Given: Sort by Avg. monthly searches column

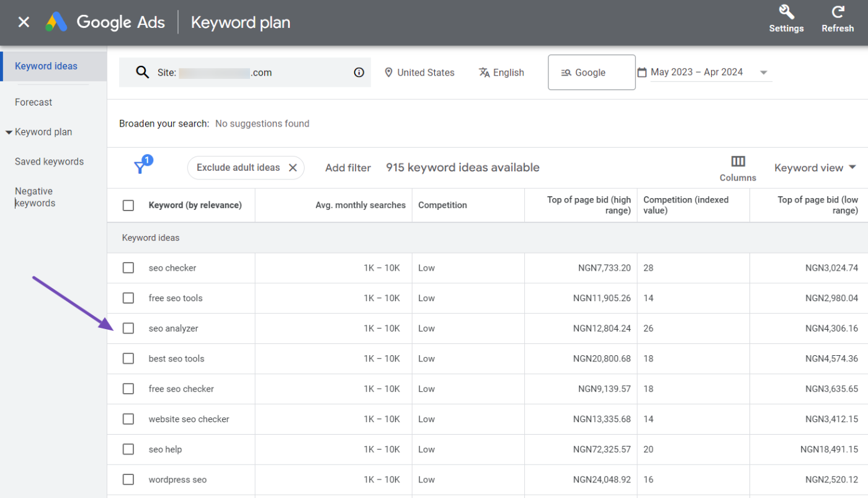Looking at the screenshot, I should pos(360,206).
